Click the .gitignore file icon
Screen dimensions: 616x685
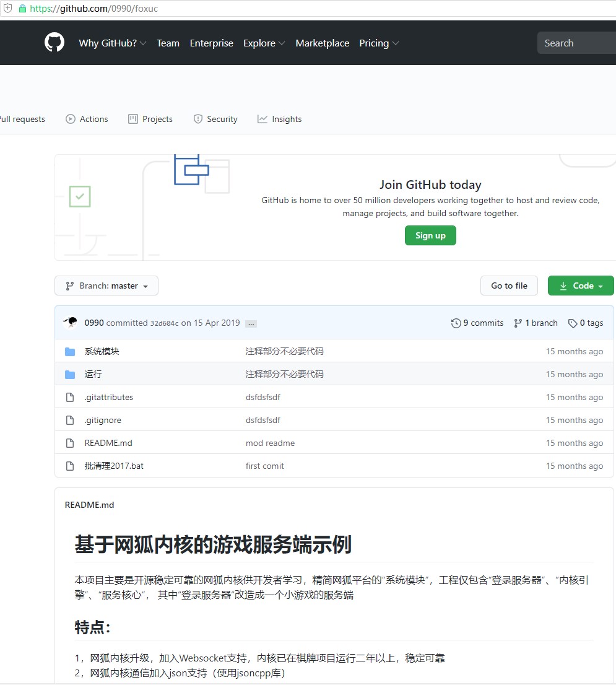pyautogui.click(x=70, y=421)
